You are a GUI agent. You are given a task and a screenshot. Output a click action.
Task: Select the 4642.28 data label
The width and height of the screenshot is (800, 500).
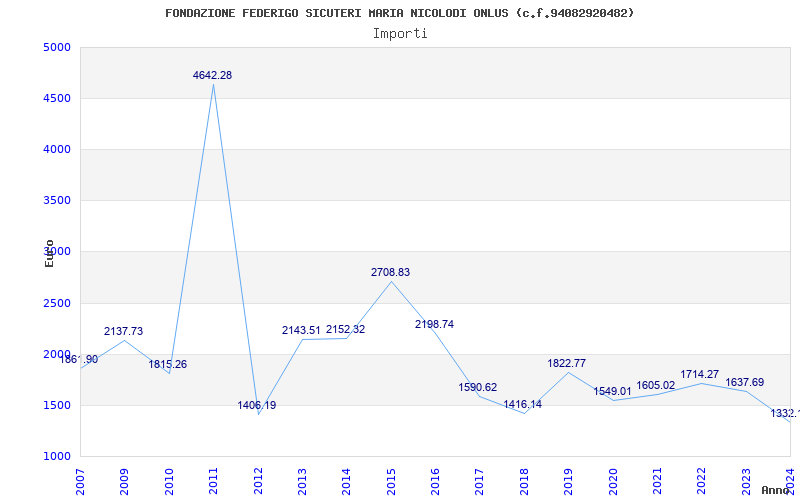coord(212,76)
